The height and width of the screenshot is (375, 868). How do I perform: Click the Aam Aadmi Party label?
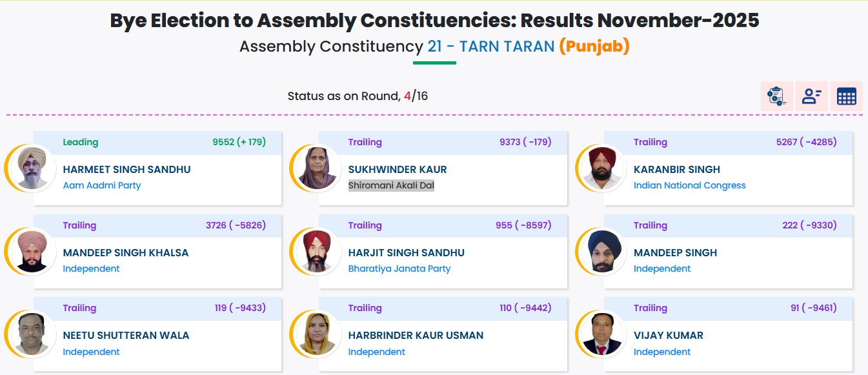[101, 186]
